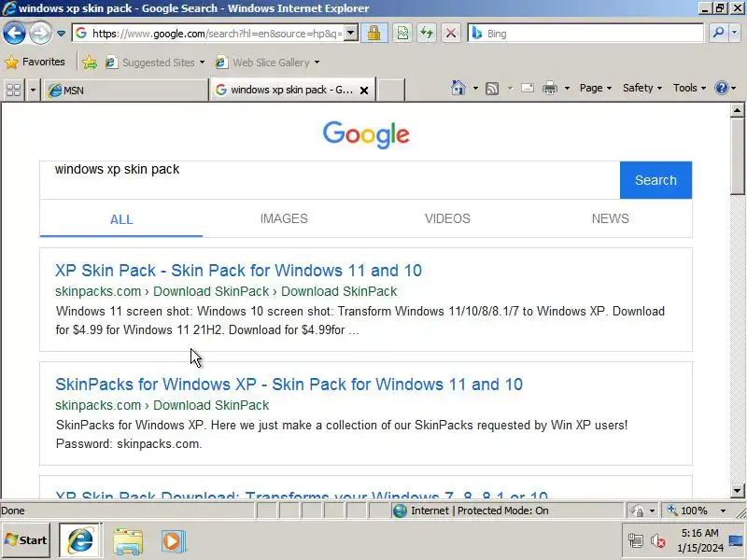Switch to the VIDEOS results tab

pos(447,218)
